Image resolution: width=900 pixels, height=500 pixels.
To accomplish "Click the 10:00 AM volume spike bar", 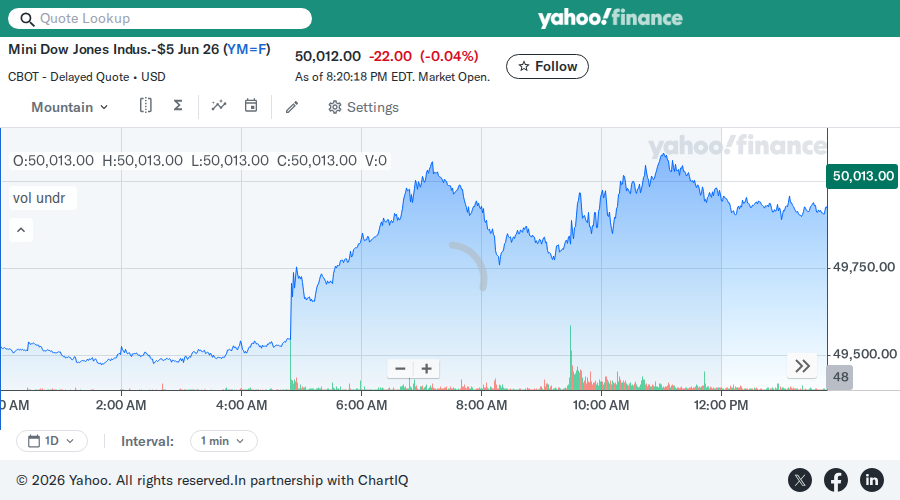I will tap(571, 357).
